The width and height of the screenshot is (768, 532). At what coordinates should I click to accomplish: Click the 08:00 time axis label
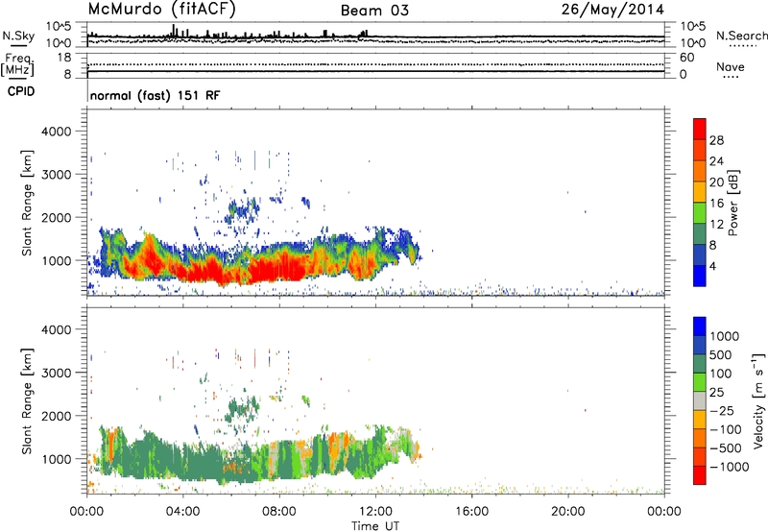(279, 512)
